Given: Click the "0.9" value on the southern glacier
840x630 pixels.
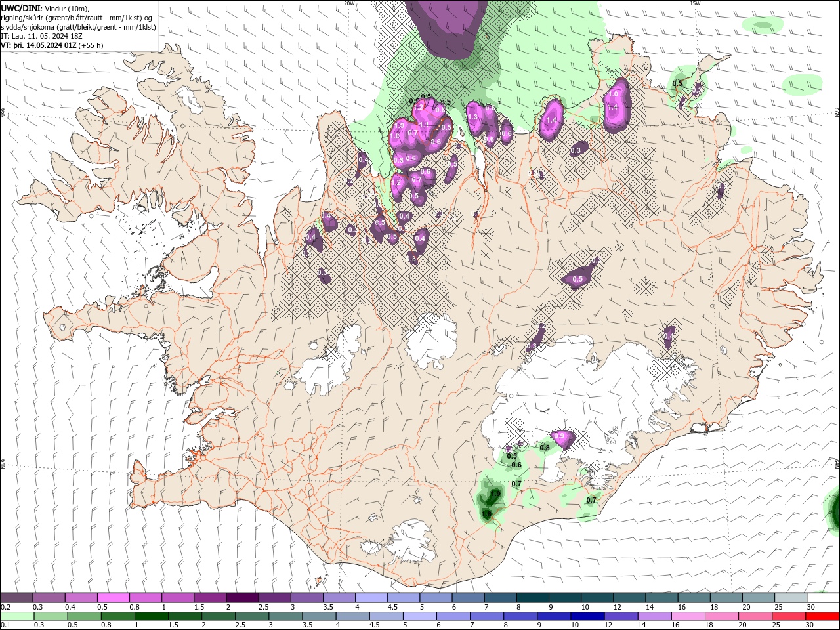Looking at the screenshot, I should [560, 436].
